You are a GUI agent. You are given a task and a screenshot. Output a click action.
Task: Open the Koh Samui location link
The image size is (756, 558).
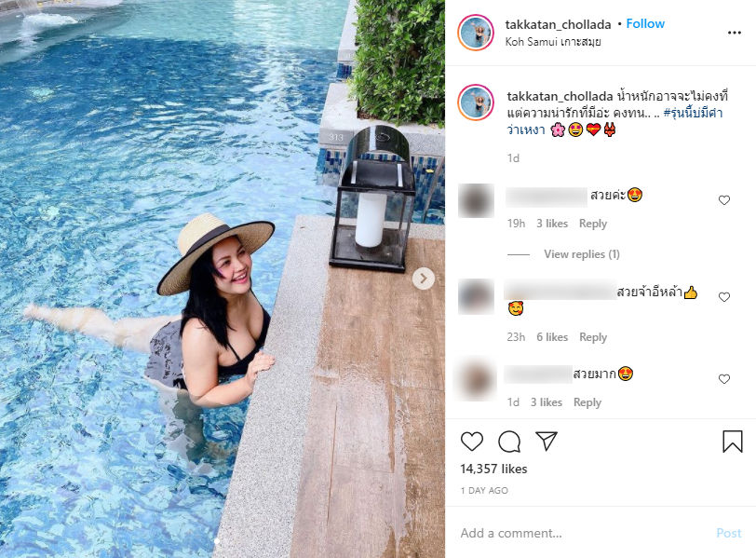553,42
